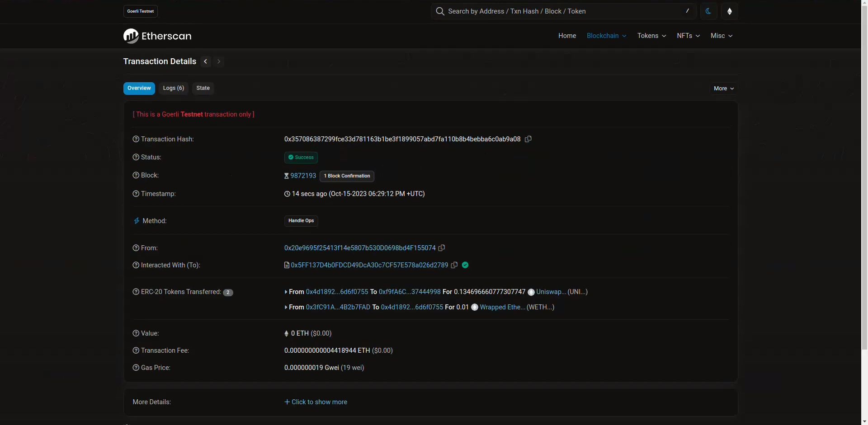Open contract address 0x5FF137D4...
Viewport: 868px width, 425px height.
point(369,265)
